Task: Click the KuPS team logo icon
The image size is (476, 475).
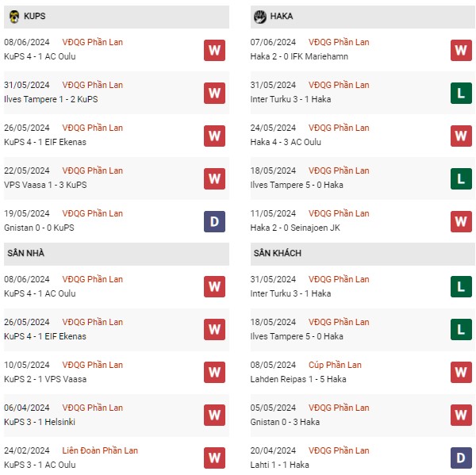Action: pyautogui.click(x=14, y=17)
